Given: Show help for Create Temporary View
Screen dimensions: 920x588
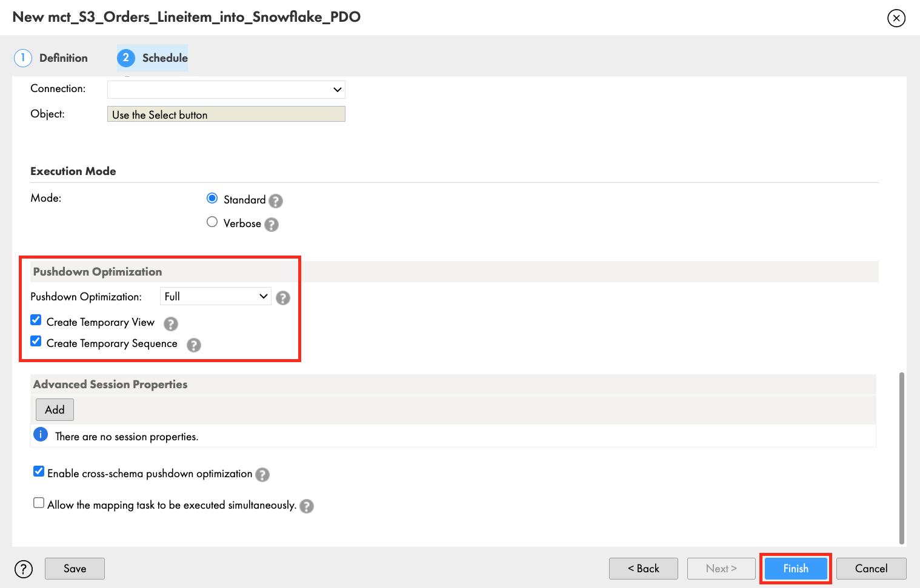Looking at the screenshot, I should pos(171,323).
